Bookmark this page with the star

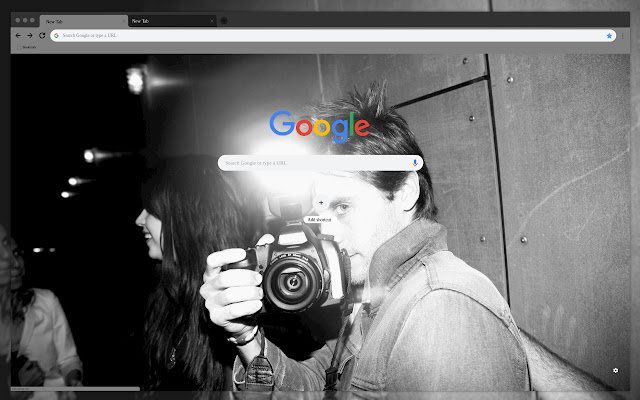(x=609, y=36)
